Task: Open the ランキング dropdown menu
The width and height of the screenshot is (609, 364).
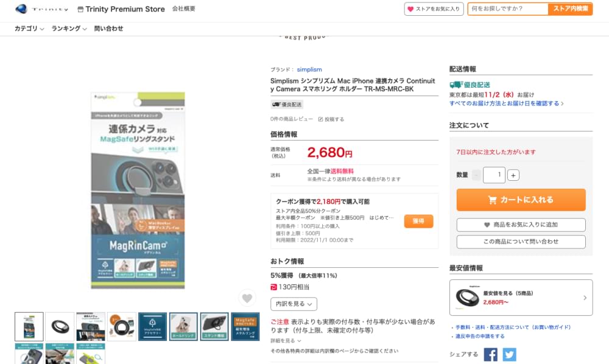Action: 69,29
